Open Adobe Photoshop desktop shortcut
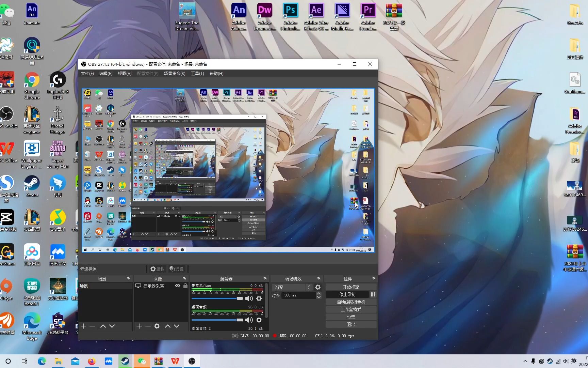Screen dimensions: 588x368 pyautogui.click(x=290, y=16)
